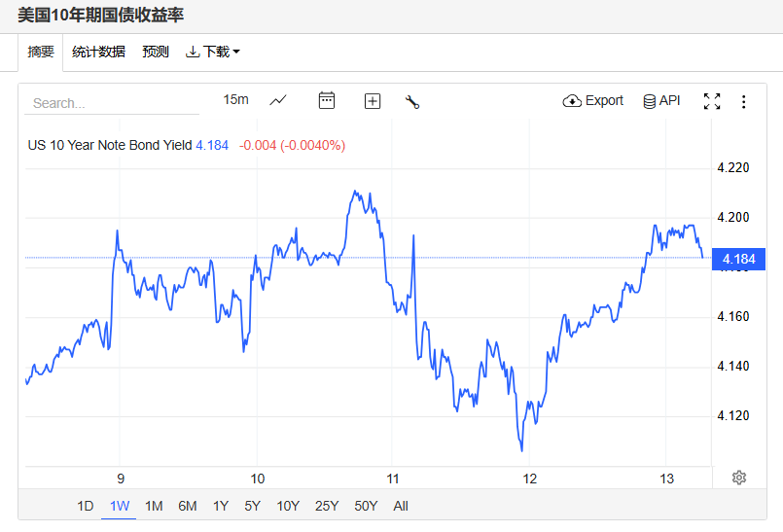Click the date 13 x-axis label
Viewport: 783px width, 532px height.
[x=666, y=479]
